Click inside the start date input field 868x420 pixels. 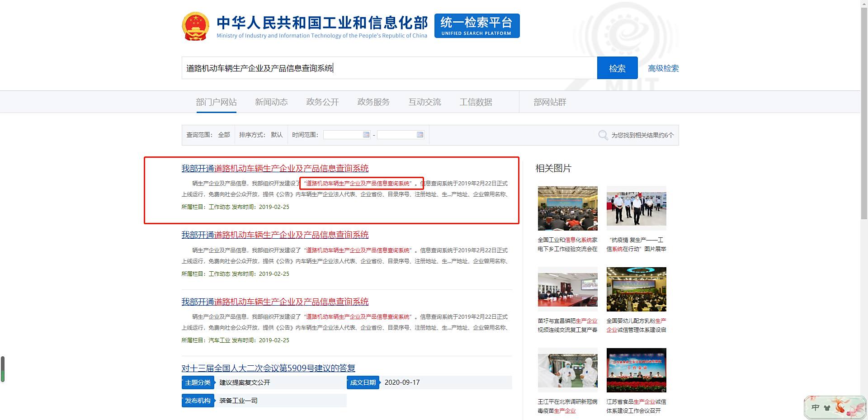(344, 134)
